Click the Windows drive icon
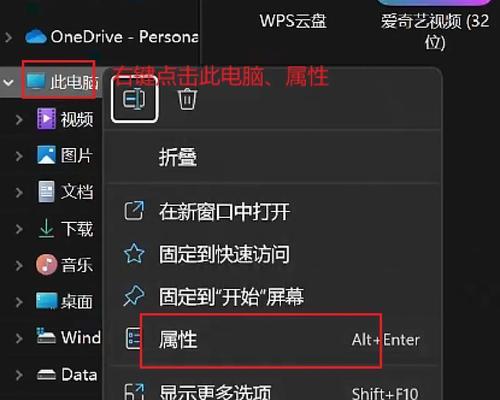Screen dimensions: 500x400 click(x=46, y=336)
